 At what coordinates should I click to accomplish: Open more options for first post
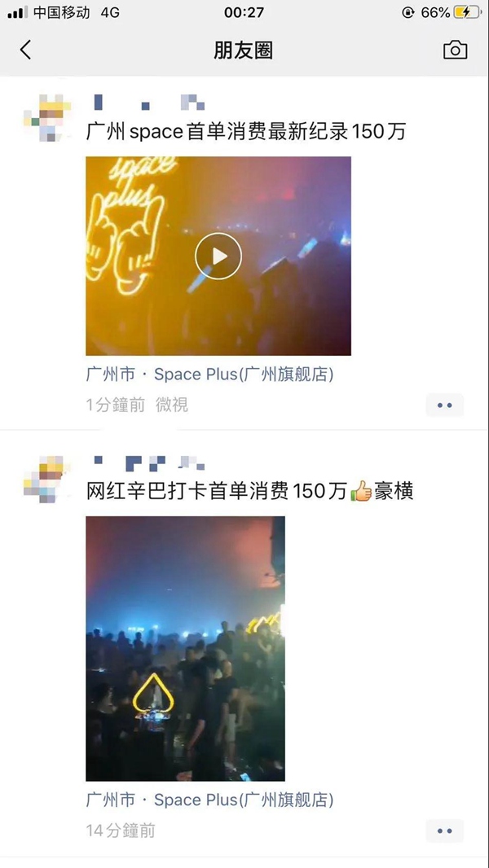point(445,406)
